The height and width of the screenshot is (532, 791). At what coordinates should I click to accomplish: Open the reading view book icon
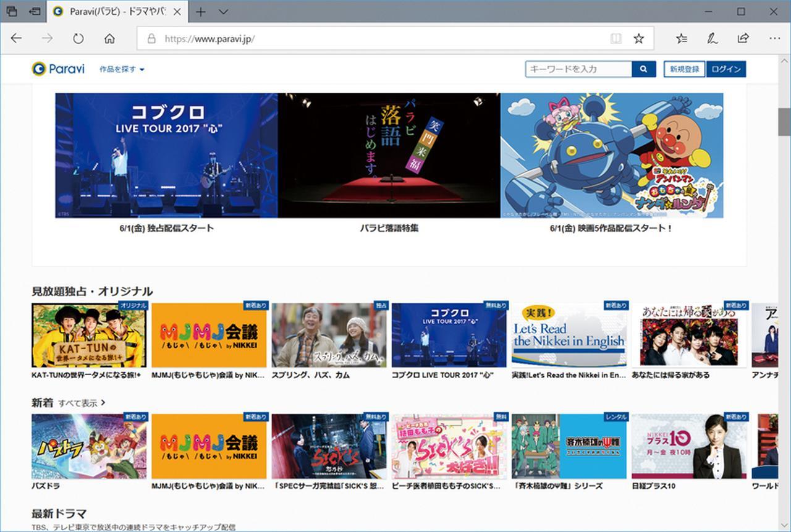click(615, 38)
